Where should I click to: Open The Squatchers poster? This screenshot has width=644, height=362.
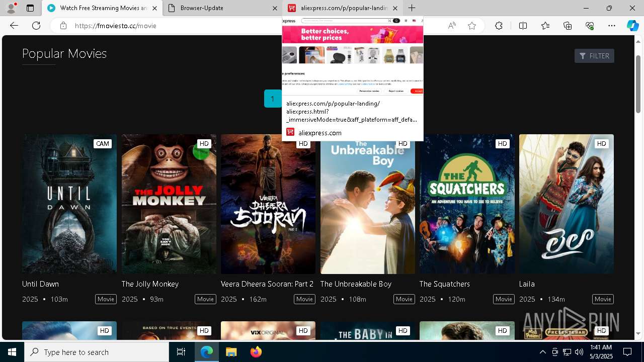[467, 204]
